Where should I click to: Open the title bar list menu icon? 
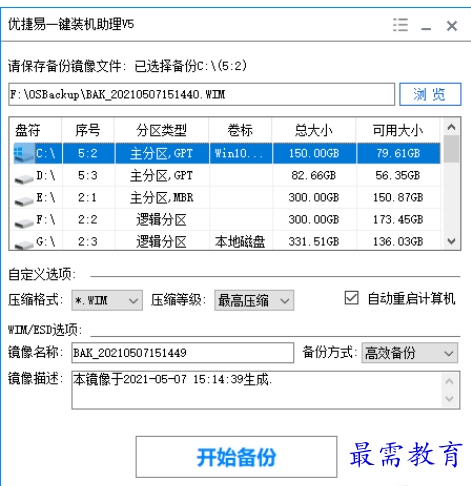400,25
